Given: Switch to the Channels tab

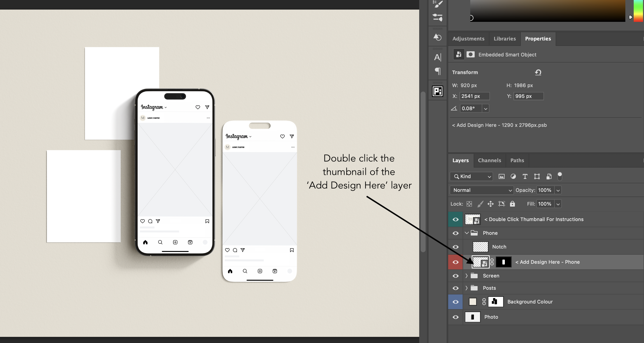Looking at the screenshot, I should pyautogui.click(x=489, y=160).
